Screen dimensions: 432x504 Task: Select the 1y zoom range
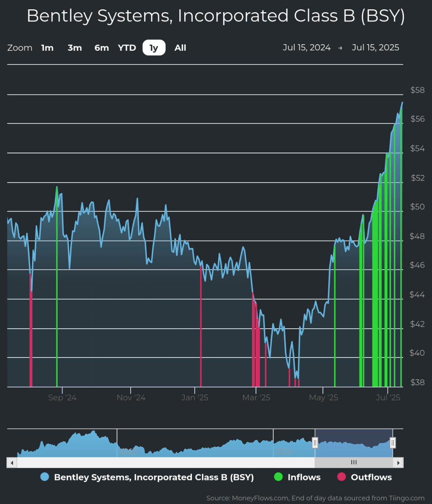[154, 48]
